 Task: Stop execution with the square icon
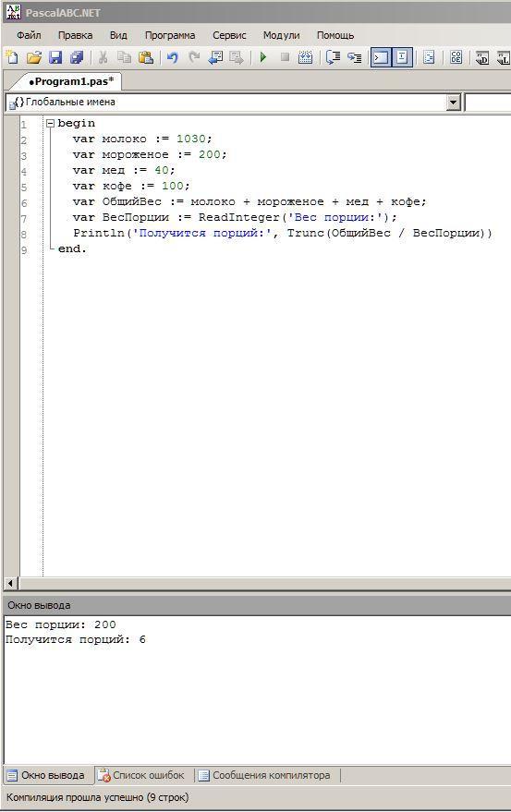coord(285,57)
